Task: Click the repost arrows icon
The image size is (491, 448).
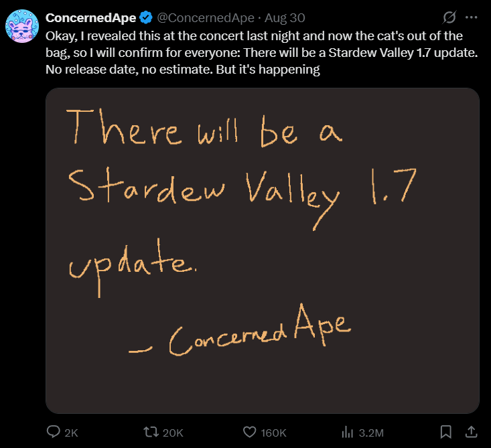Action: (152, 432)
